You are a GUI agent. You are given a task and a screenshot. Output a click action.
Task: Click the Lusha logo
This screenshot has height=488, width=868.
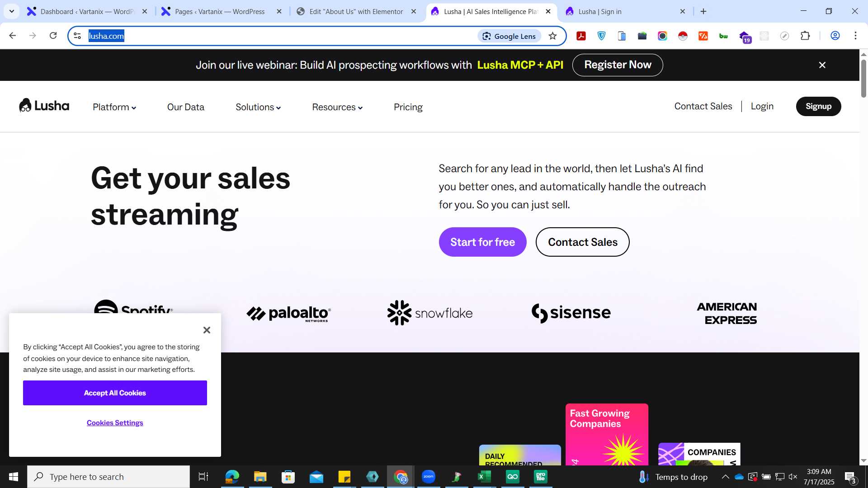[44, 106]
